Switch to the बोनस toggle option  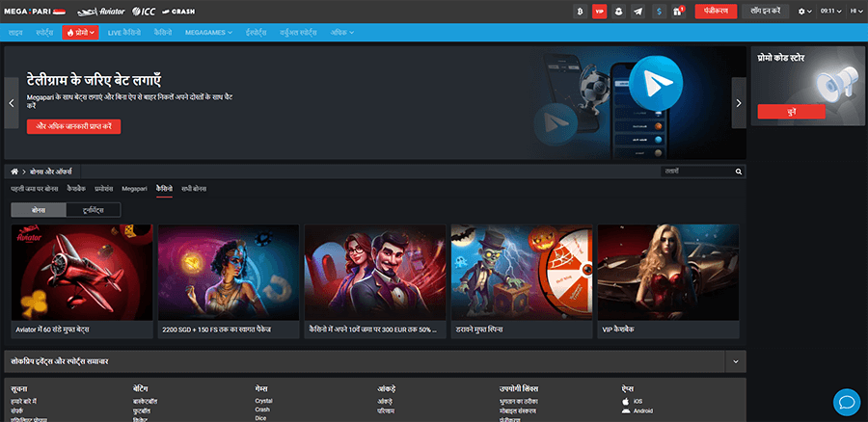pyautogui.click(x=39, y=210)
